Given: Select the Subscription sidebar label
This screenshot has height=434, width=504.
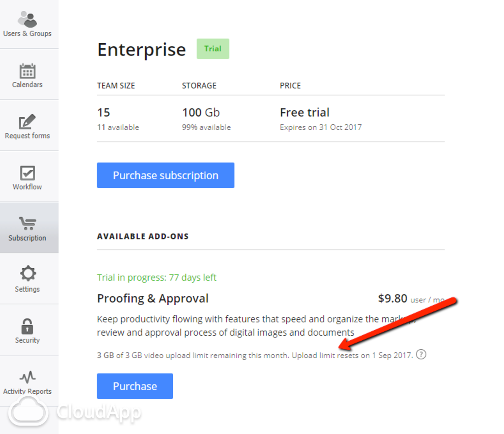Looking at the screenshot, I should (28, 238).
